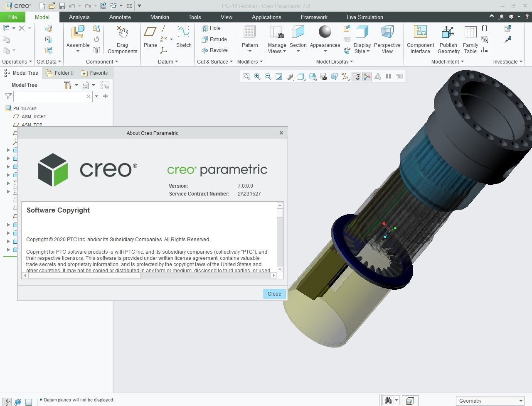This screenshot has width=532, height=406.
Task: Click the Find binoculars icon in status bar
Action: 388,401
